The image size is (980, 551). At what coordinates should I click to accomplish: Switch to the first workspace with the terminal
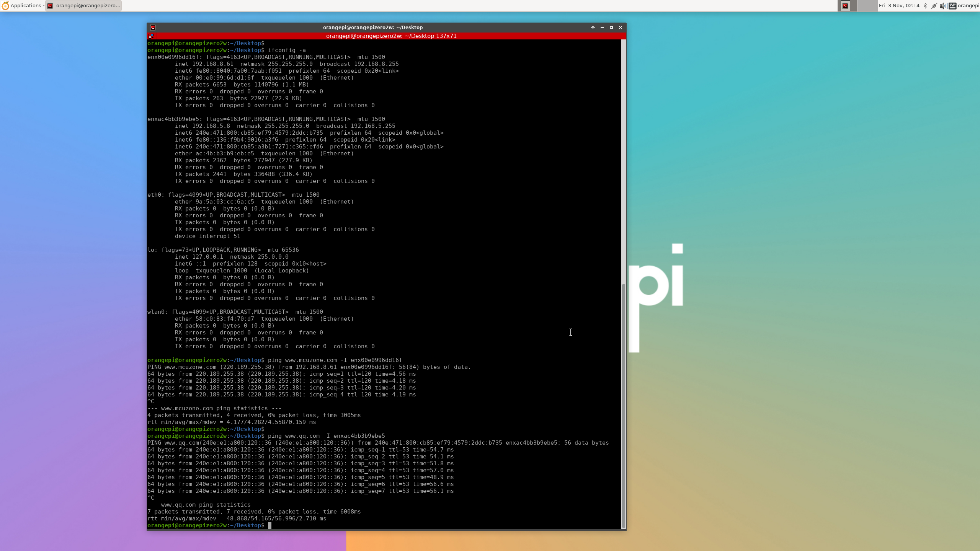tap(847, 6)
